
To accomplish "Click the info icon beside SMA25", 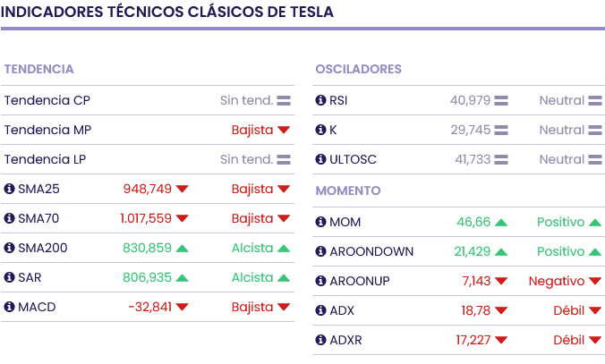I will click(x=10, y=189).
